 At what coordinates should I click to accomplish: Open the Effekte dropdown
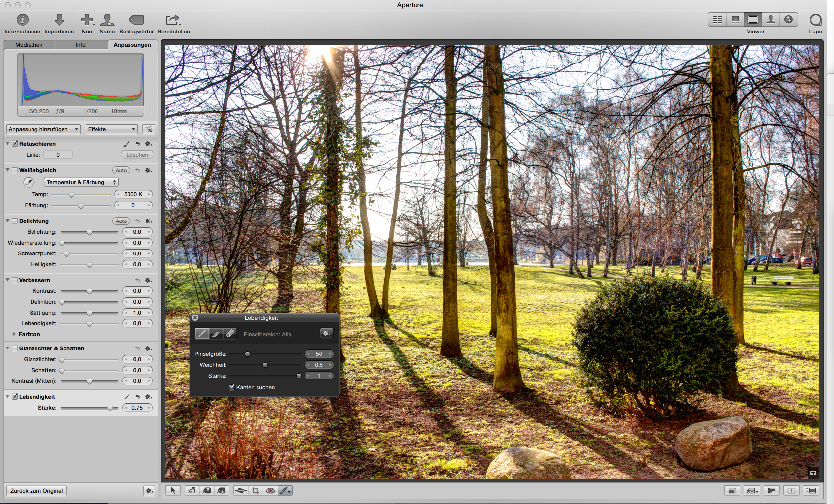[112, 129]
